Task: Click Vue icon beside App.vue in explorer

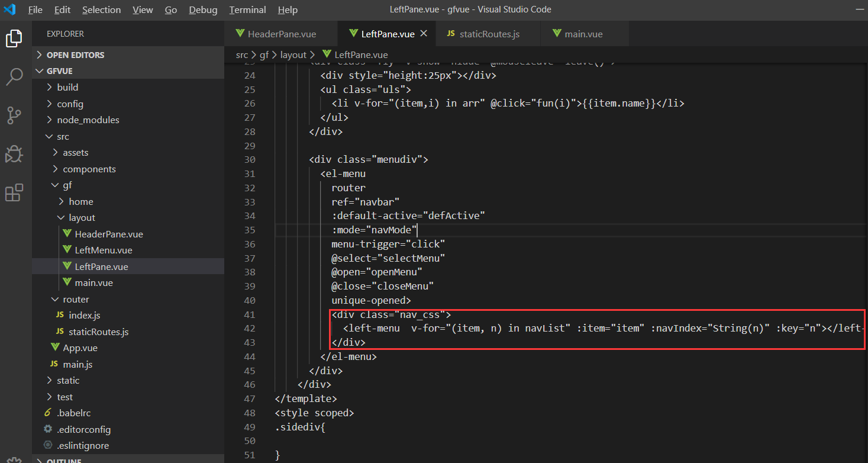Action: [55, 348]
